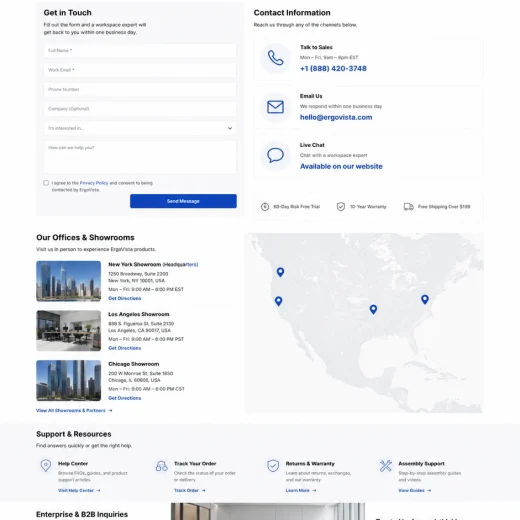Viewport: 520px width, 520px height.
Task: Click the Returns & Warranty shield icon
Action: click(x=273, y=465)
